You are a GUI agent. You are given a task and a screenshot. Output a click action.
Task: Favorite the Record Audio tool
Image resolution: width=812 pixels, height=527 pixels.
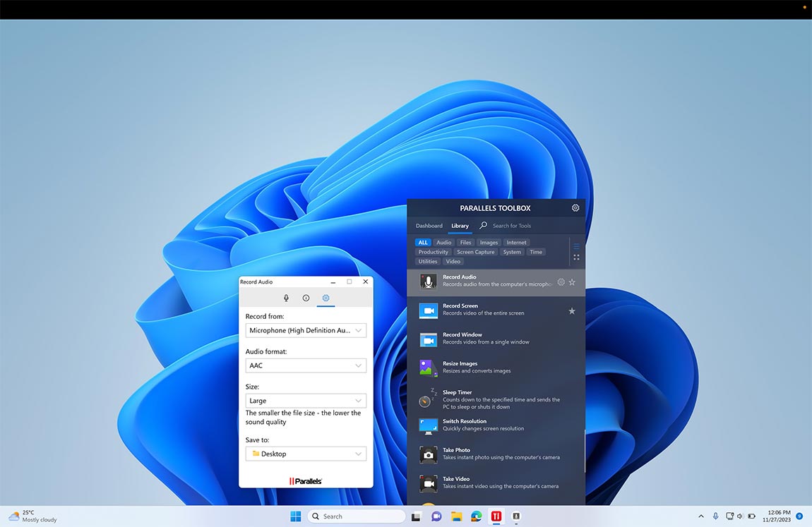[x=572, y=281]
